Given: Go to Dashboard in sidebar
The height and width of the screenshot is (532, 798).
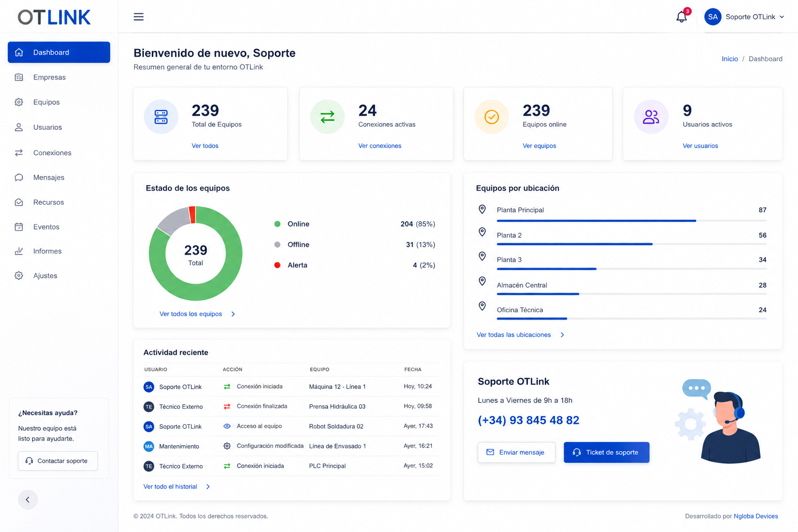Looking at the screenshot, I should click(59, 52).
